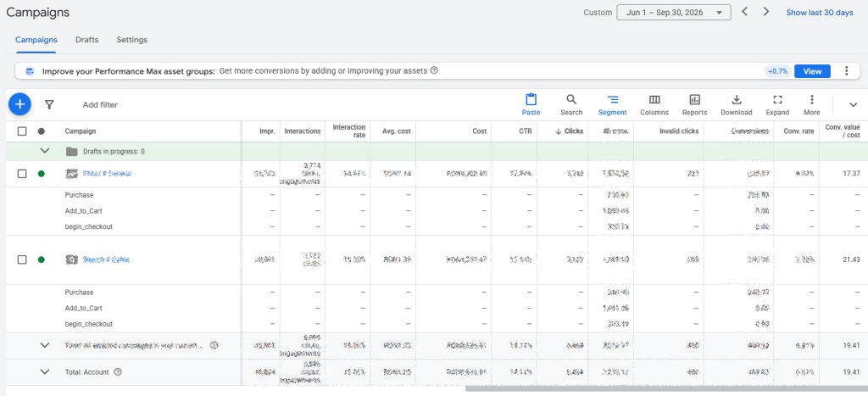Click Add_to_Cart under the first campaign

pyautogui.click(x=84, y=211)
